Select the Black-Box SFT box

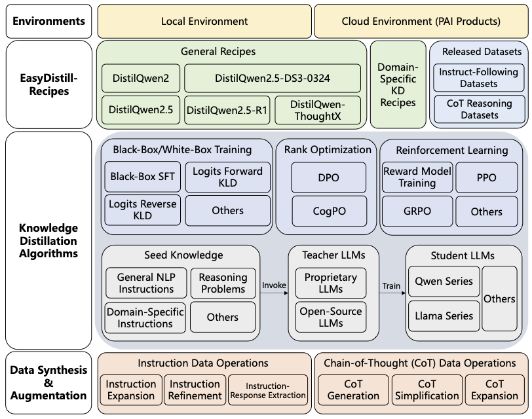pos(143,177)
